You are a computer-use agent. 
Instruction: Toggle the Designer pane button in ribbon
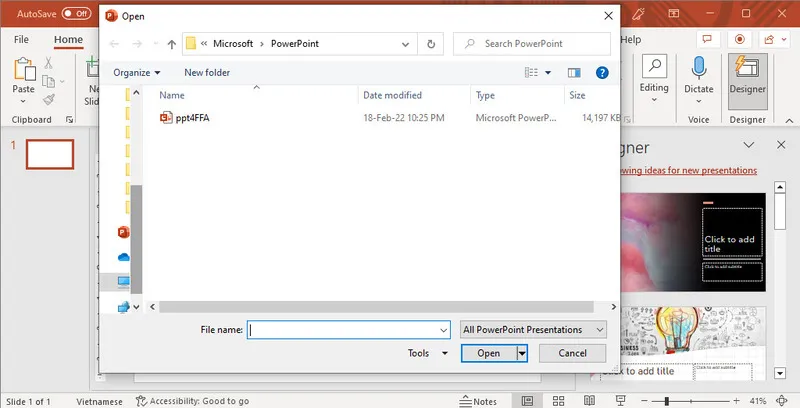tap(747, 81)
